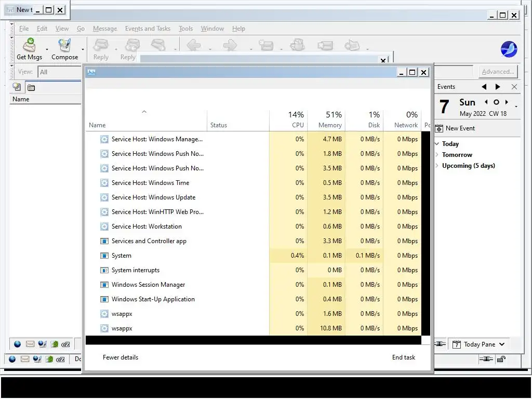532x399 pixels.
Task: Click the New Event button
Action: [455, 128]
